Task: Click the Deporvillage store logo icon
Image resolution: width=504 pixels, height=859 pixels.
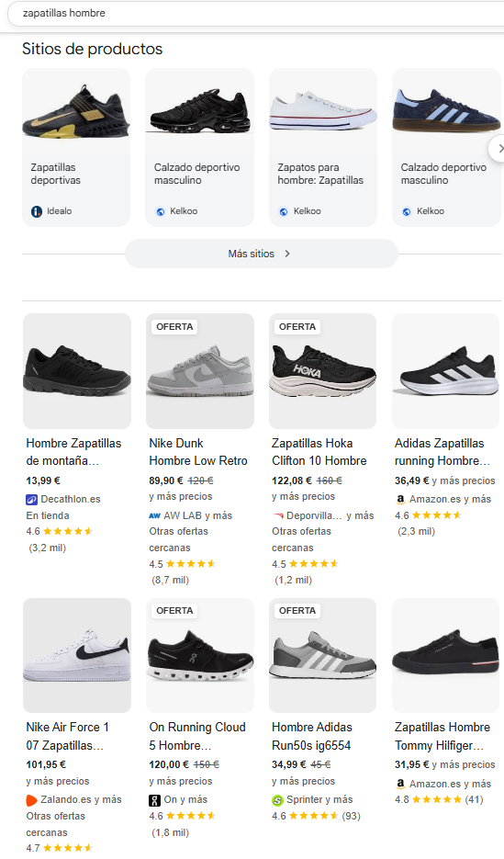Action: pos(278,515)
